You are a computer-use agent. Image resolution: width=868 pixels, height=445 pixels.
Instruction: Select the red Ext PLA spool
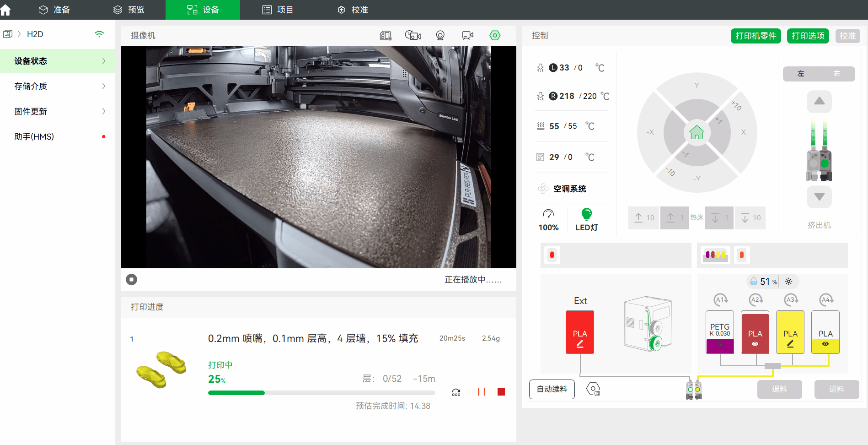pos(580,332)
